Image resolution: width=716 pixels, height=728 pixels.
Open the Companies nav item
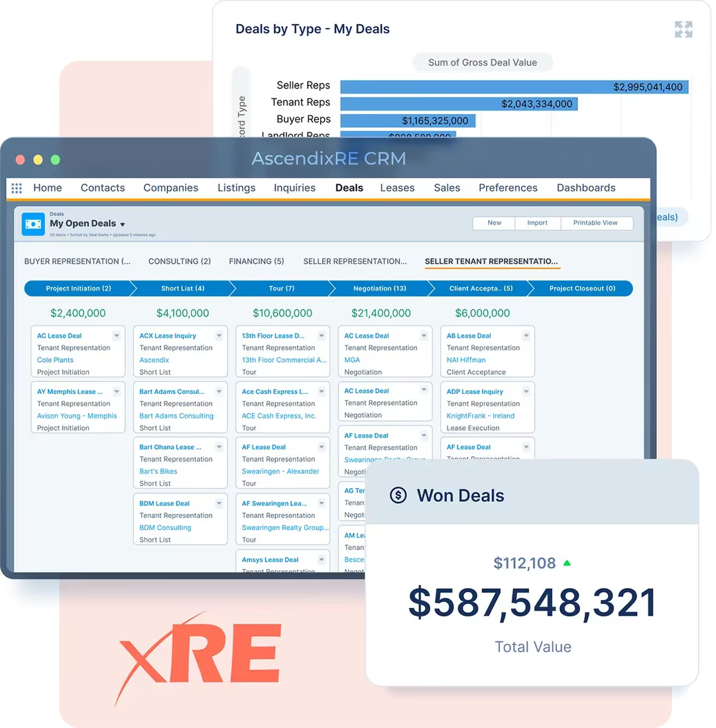[170, 188]
